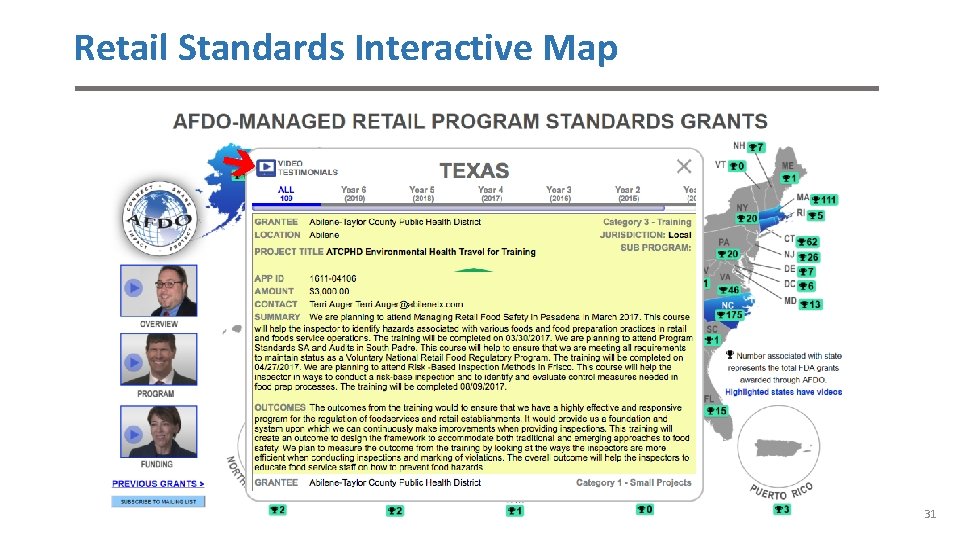960x540 pixels.
Task: Switch to the Year 6 (2019) tab
Action: pos(353,194)
